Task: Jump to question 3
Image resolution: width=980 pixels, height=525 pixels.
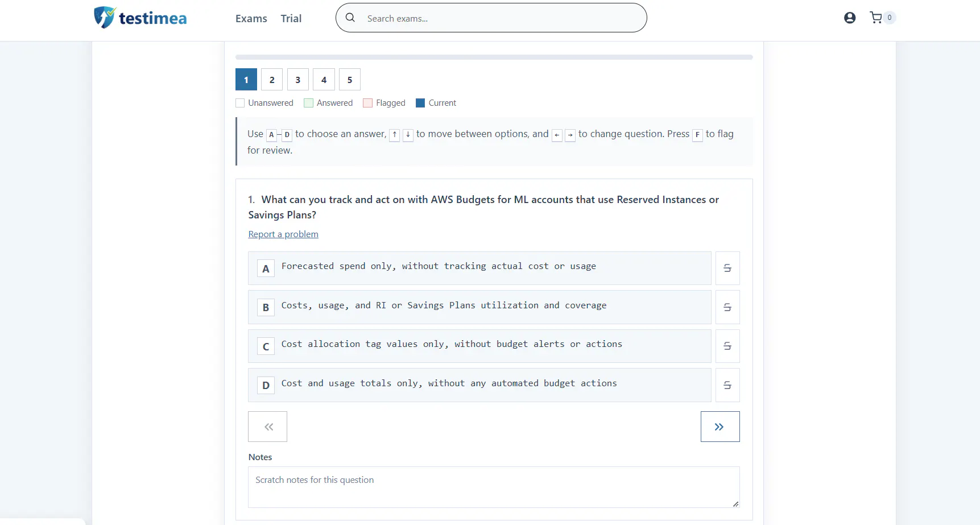Action: (298, 80)
